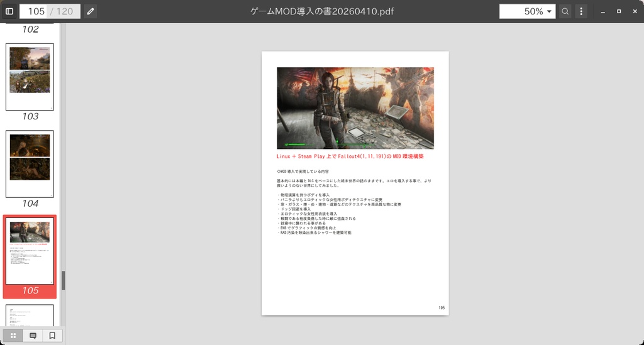This screenshot has width=644, height=345.
Task: Toggle the sidebar panel button
Action: pyautogui.click(x=9, y=11)
